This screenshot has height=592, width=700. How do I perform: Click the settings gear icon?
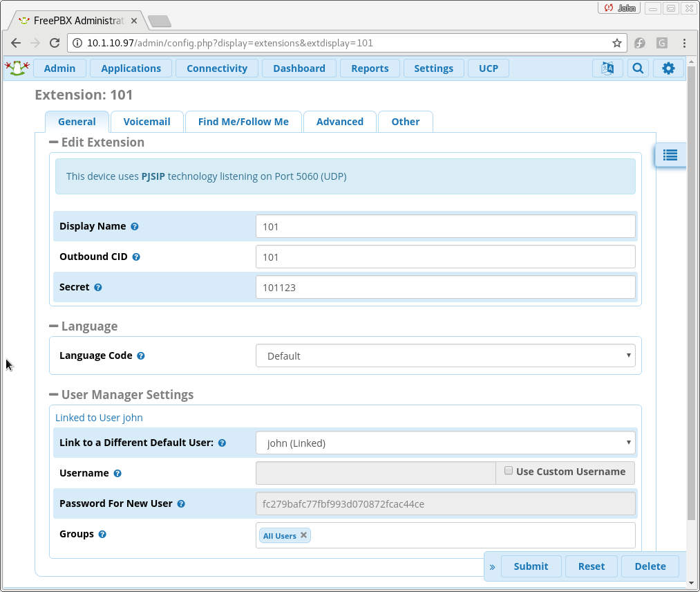[668, 68]
